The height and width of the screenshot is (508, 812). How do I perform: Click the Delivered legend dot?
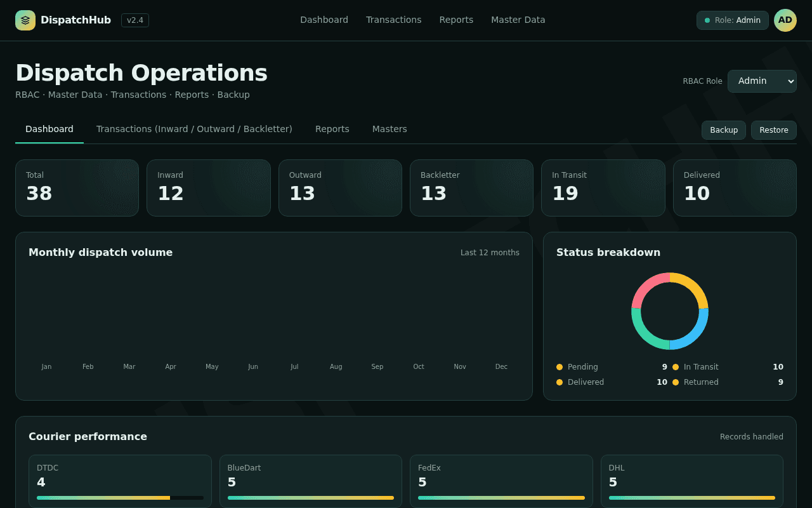point(560,382)
